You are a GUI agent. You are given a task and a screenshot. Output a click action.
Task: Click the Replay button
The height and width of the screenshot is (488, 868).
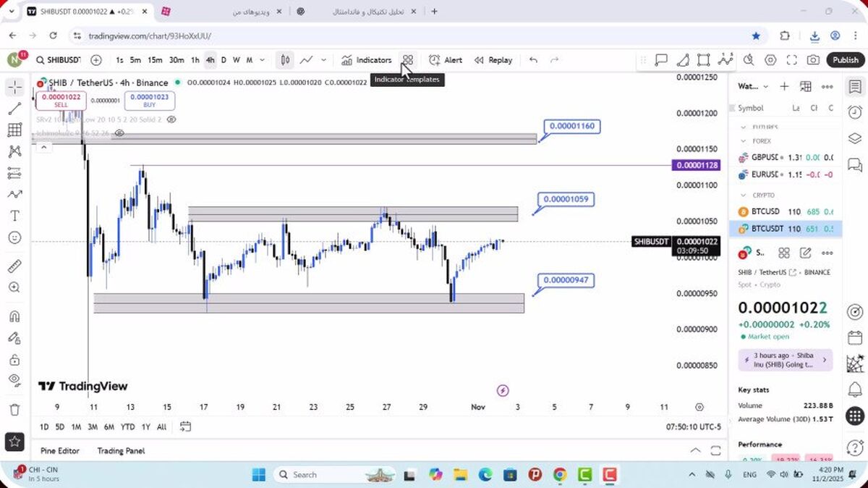(x=493, y=60)
